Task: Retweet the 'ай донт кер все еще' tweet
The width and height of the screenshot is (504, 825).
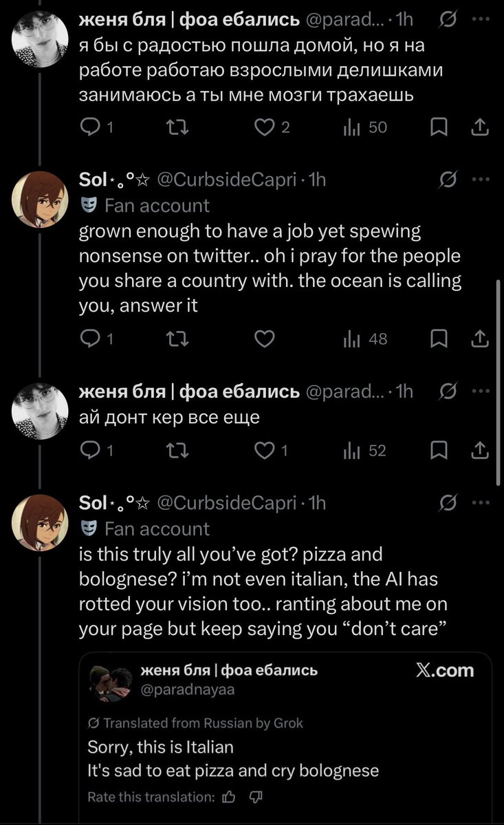Action: [177, 451]
